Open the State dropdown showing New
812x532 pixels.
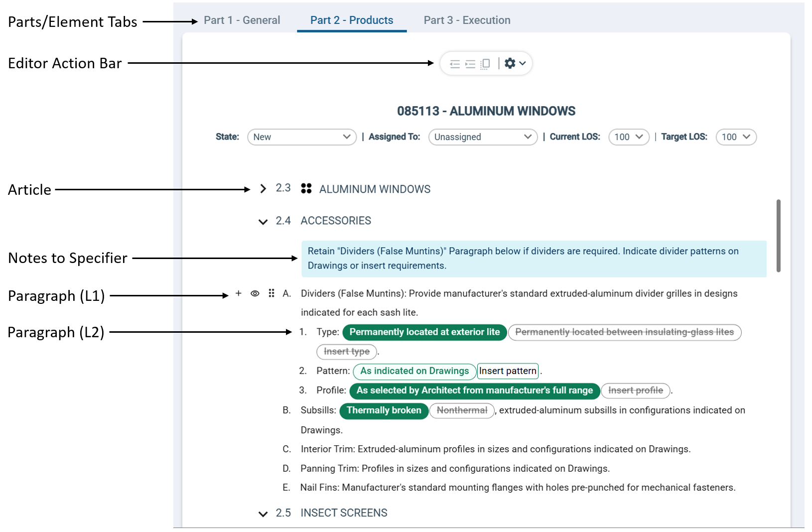point(301,137)
